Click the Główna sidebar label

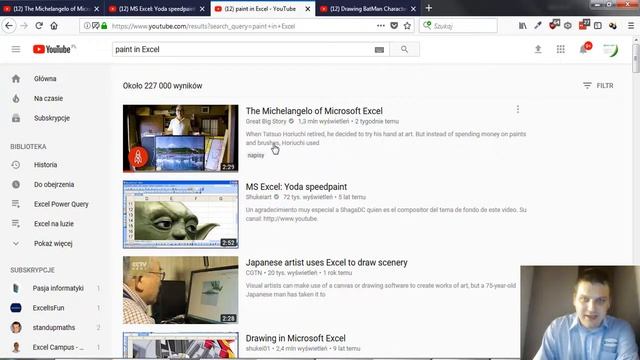(x=45, y=78)
